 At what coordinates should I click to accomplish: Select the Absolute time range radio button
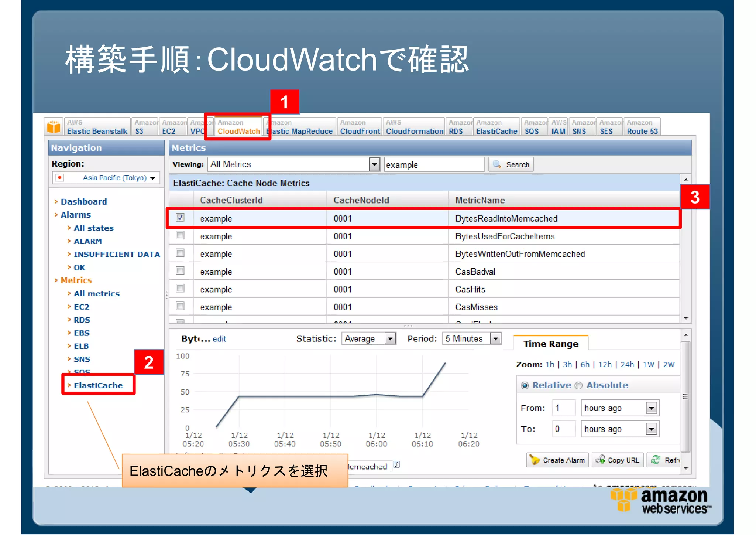[x=579, y=385]
